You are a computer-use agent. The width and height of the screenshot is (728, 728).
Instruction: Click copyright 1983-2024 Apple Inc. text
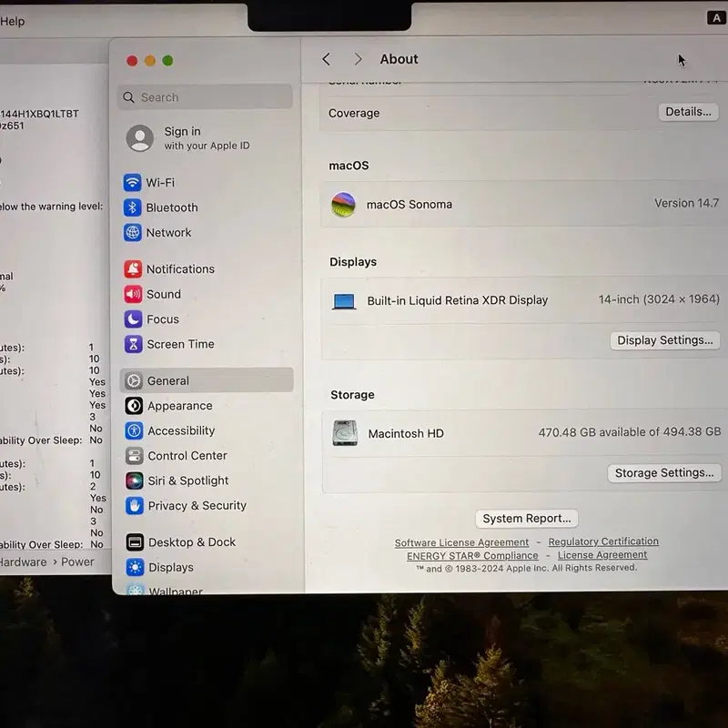pyautogui.click(x=527, y=568)
